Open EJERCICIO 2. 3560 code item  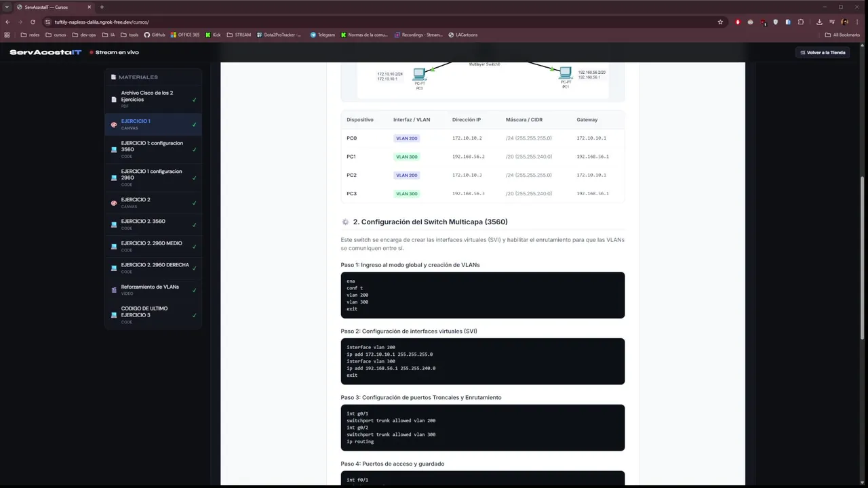click(153, 224)
